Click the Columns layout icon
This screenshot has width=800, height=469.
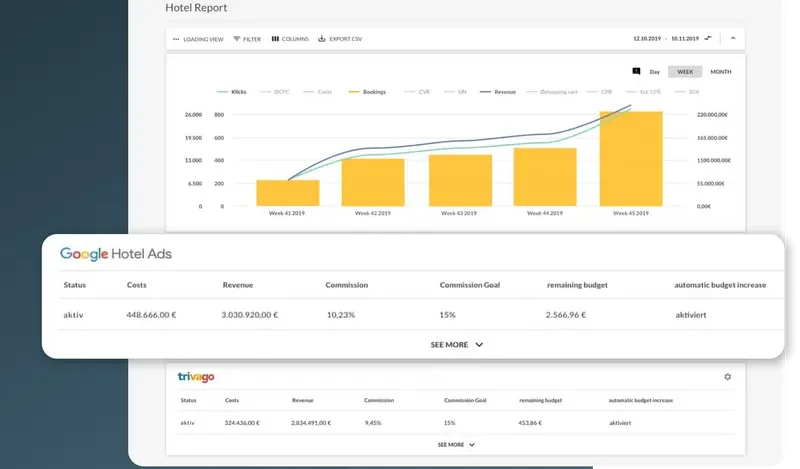275,39
